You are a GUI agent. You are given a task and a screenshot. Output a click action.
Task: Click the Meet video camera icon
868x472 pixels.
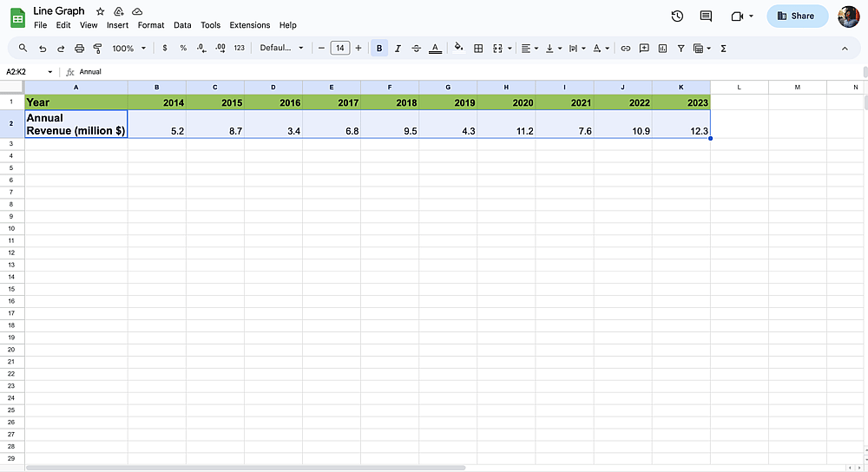pyautogui.click(x=737, y=16)
